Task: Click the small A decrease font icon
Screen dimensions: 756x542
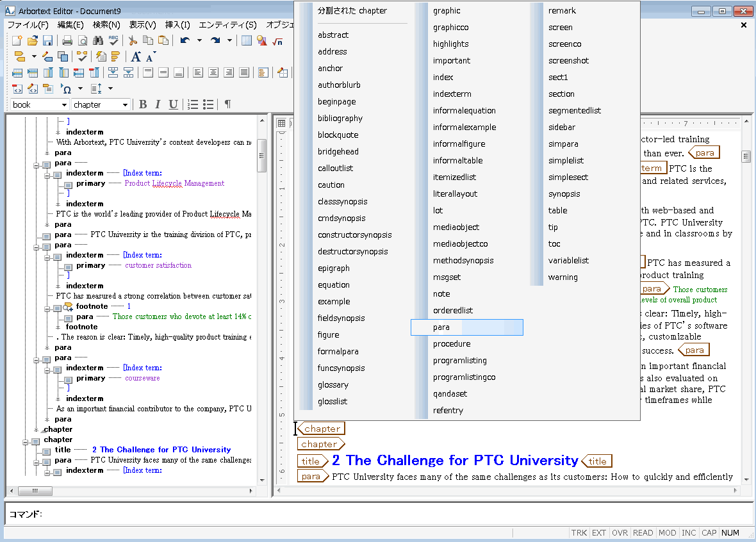Action: point(151,57)
